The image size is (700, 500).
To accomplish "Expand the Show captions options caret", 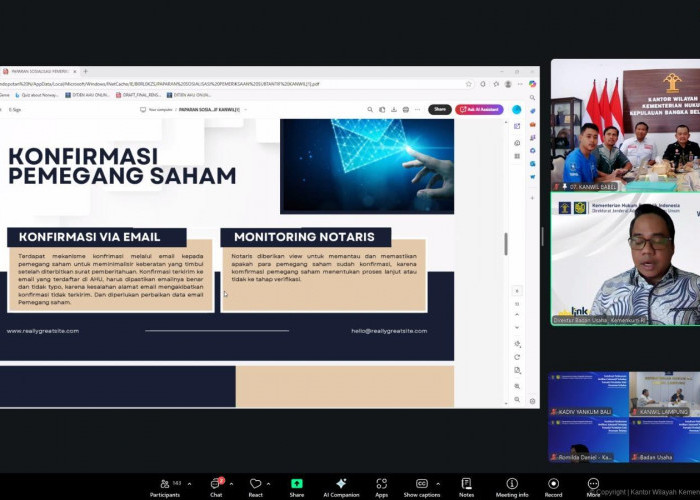I will pyautogui.click(x=438, y=484).
